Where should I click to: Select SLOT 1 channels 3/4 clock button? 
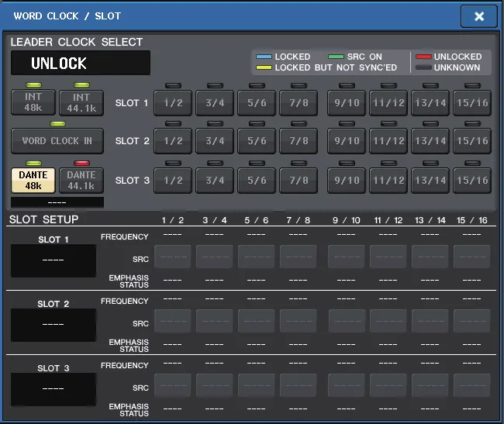click(215, 103)
